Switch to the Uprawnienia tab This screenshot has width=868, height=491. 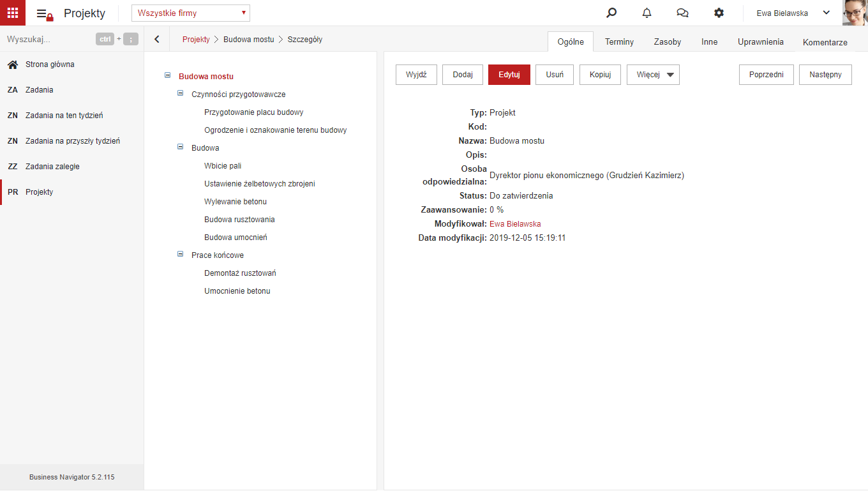coord(761,42)
